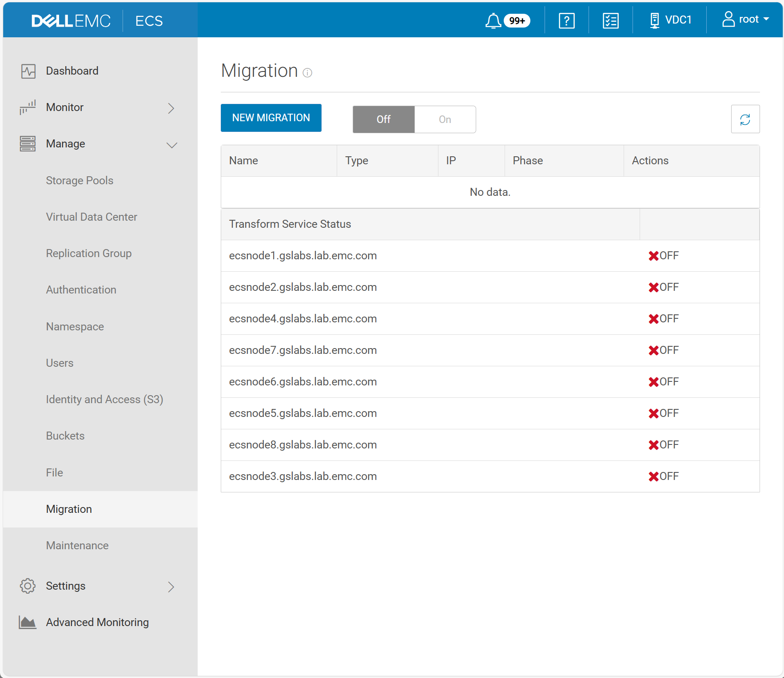Go to the Buckets section
This screenshot has height=678, width=784.
pyautogui.click(x=65, y=436)
